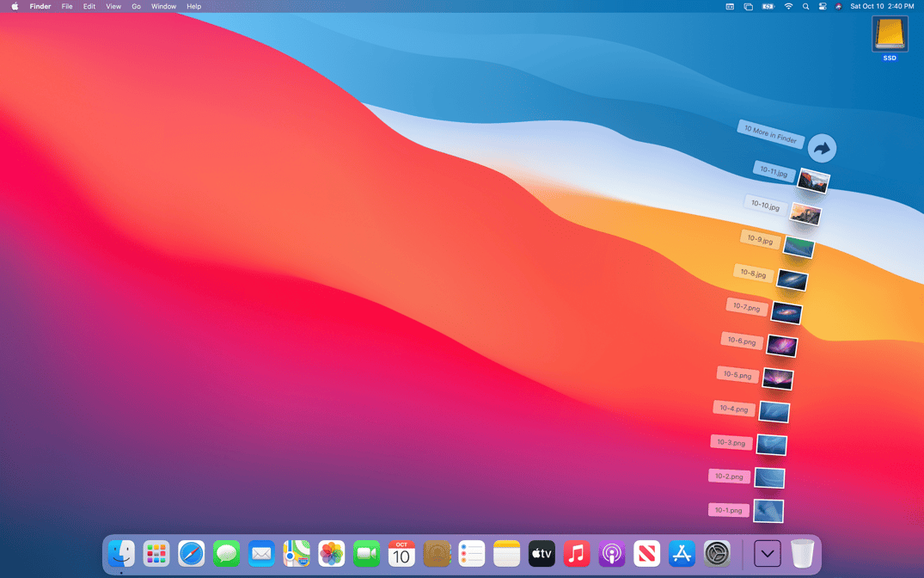
Task: Open the Apple menu
Action: point(15,7)
